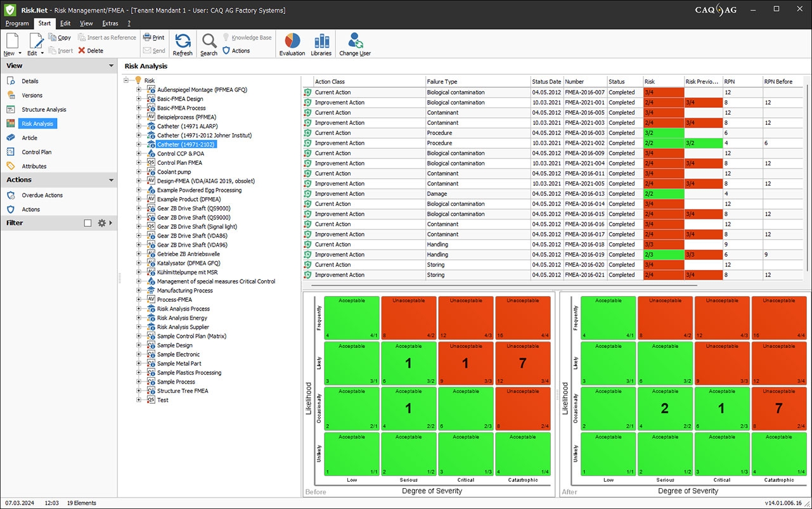Viewport: 812px width, 509px height.
Task: Click the table's vertical scrollbar
Action: (807, 177)
